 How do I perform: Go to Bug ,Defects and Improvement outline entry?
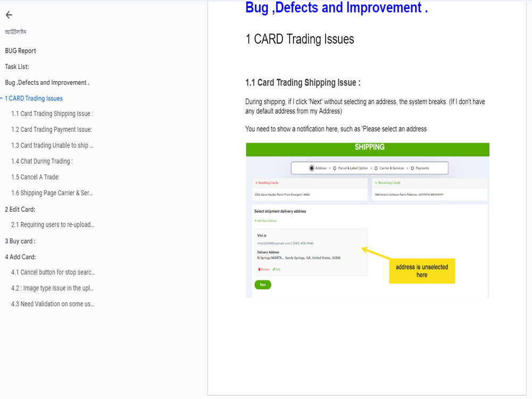pyautogui.click(x=47, y=82)
